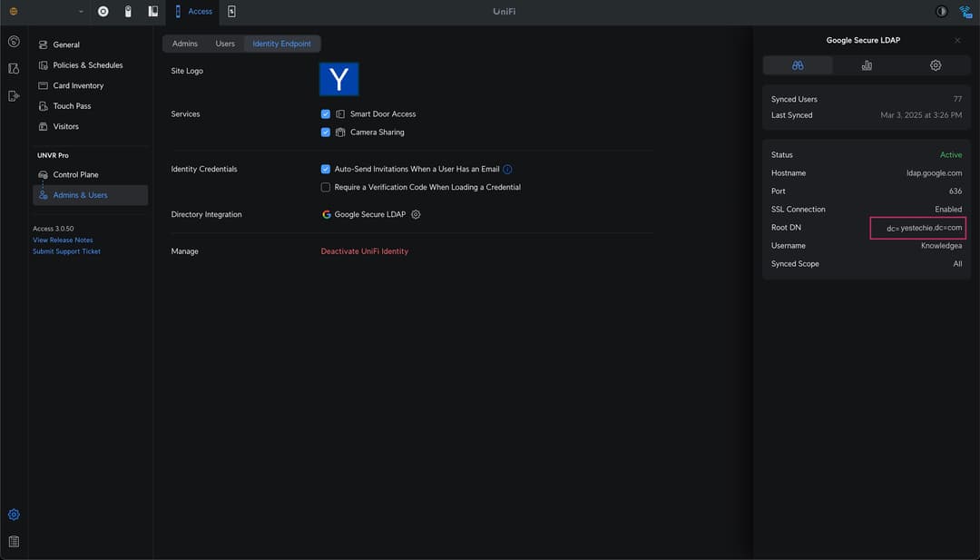Open the settings gear in the left rail
This screenshot has height=560, width=980.
(x=14, y=515)
